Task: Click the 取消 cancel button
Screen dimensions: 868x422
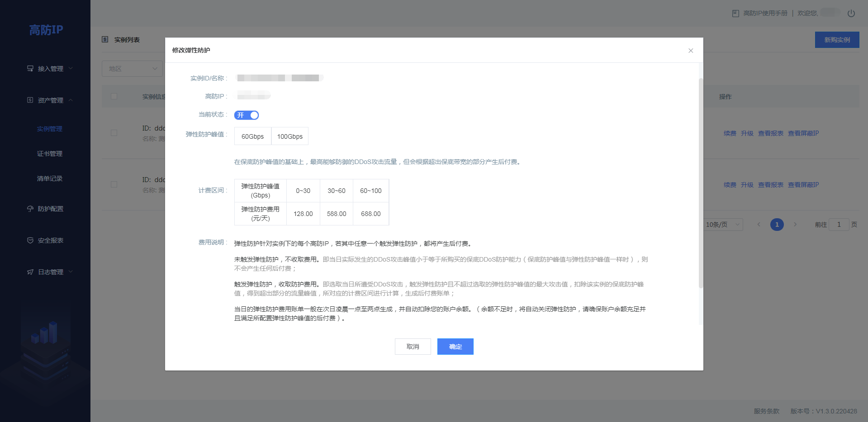Action: [413, 347]
